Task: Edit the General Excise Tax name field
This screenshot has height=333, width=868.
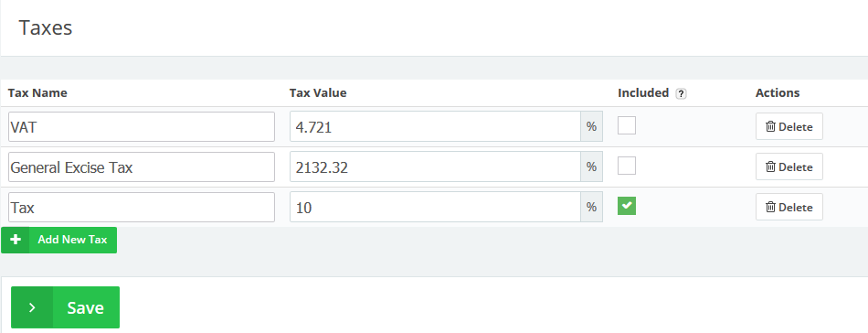Action: (x=142, y=166)
